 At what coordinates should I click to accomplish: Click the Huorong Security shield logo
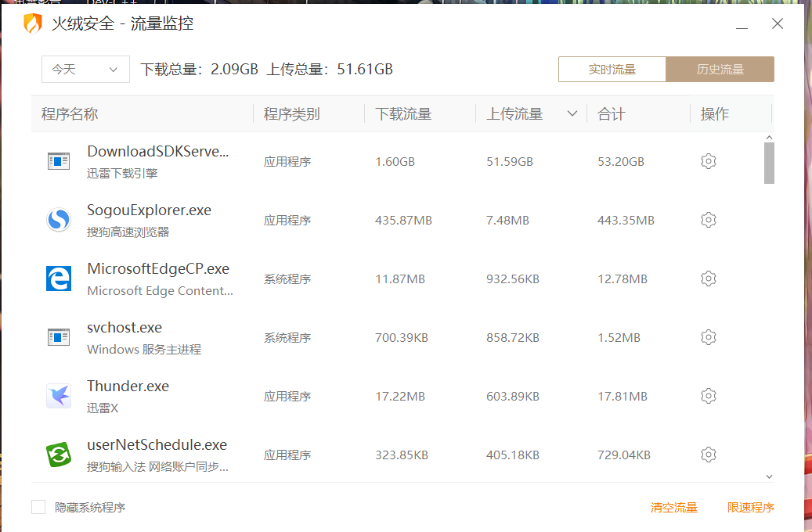pos(31,24)
